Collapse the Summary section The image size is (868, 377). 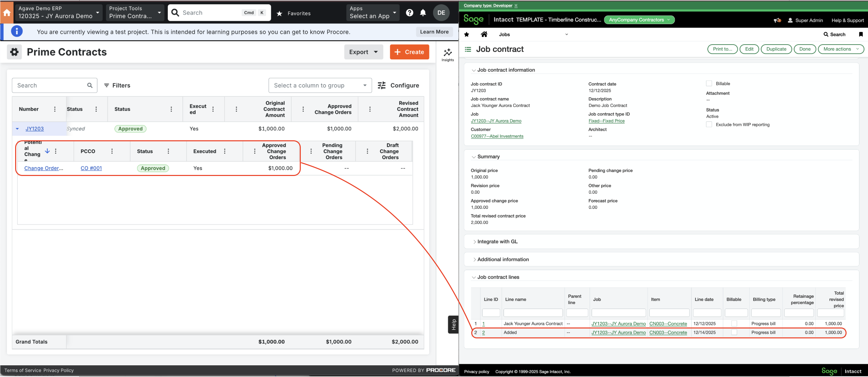(474, 156)
